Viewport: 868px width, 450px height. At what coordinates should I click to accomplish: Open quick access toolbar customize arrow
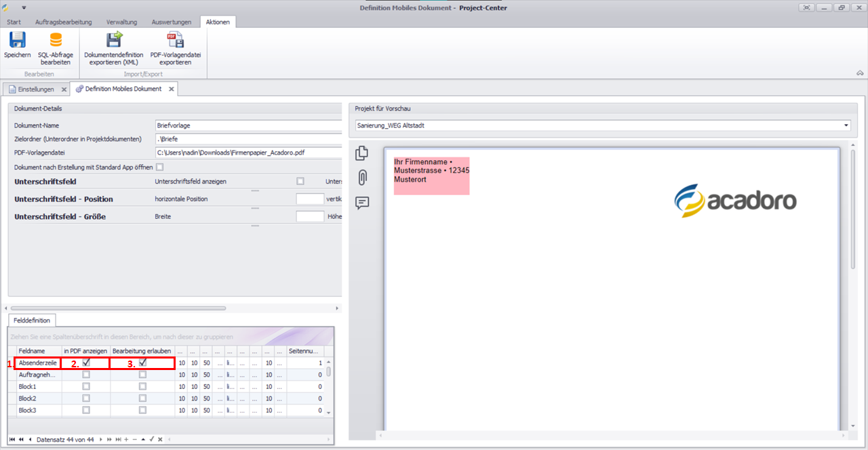click(x=24, y=7)
